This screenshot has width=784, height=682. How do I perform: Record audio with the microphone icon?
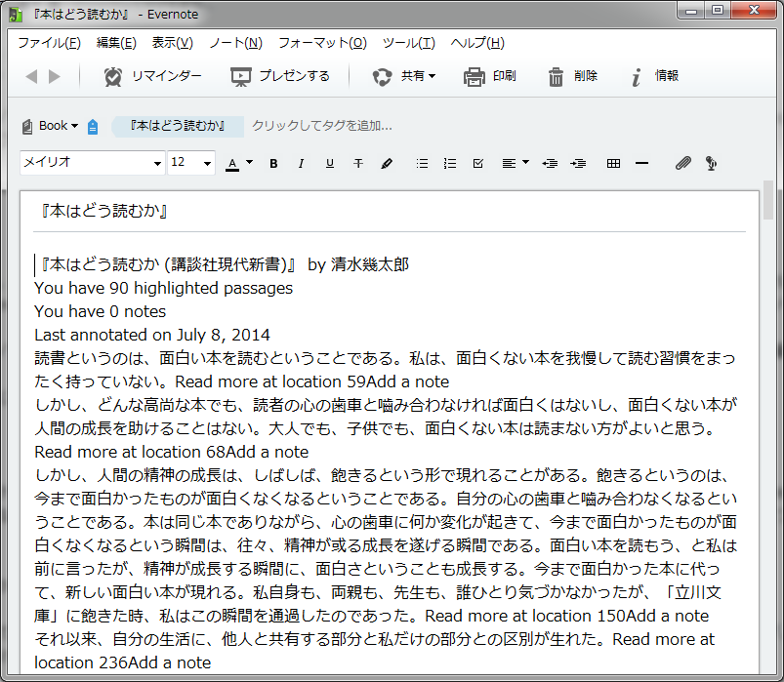click(711, 163)
